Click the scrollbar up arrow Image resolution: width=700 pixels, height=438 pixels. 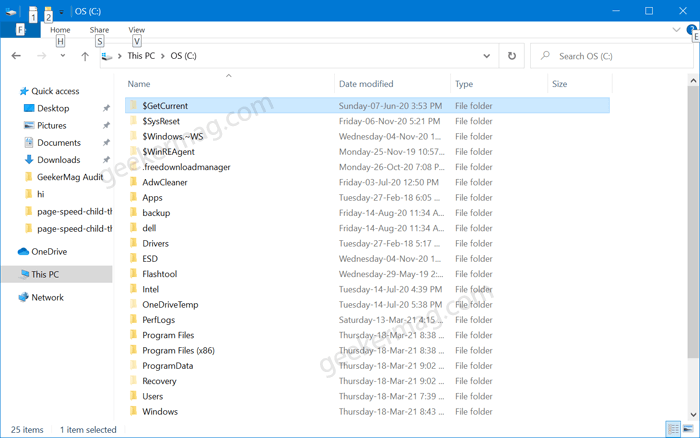point(693,81)
